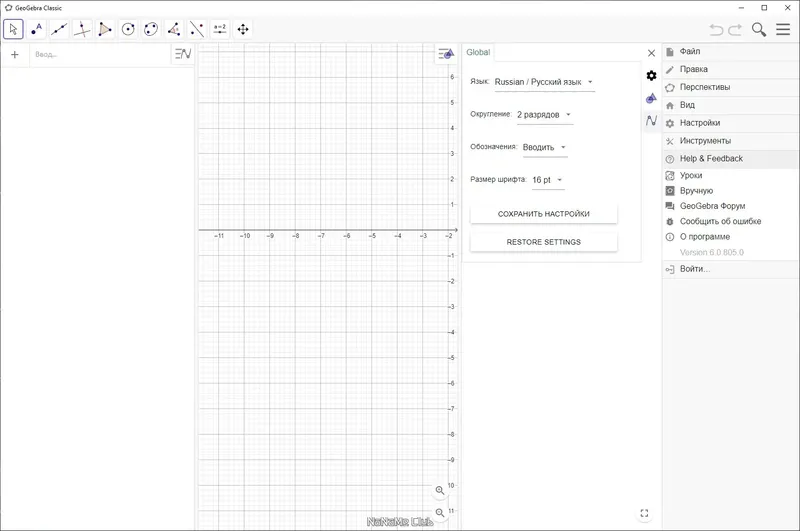Select the Circle with Center tool
The width and height of the screenshot is (800, 531).
point(128,29)
